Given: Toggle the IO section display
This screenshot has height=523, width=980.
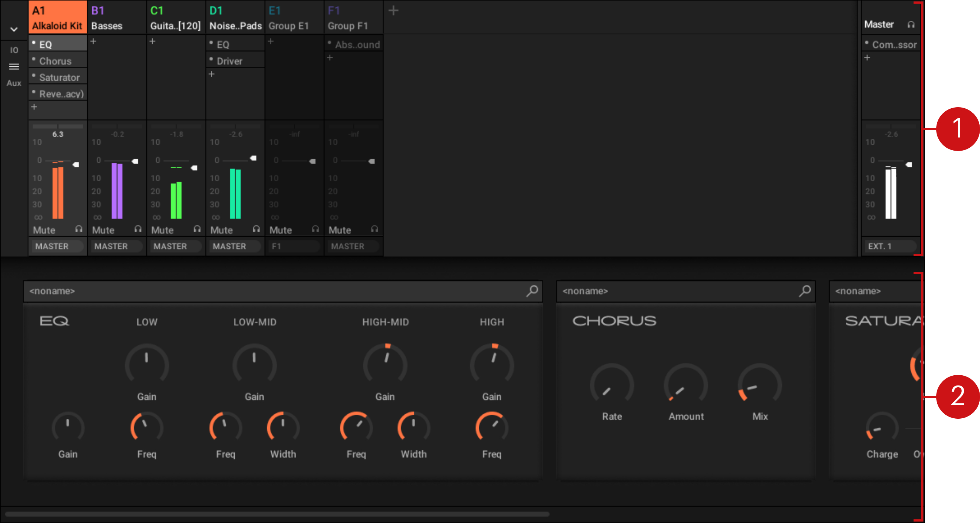Looking at the screenshot, I should click(14, 50).
